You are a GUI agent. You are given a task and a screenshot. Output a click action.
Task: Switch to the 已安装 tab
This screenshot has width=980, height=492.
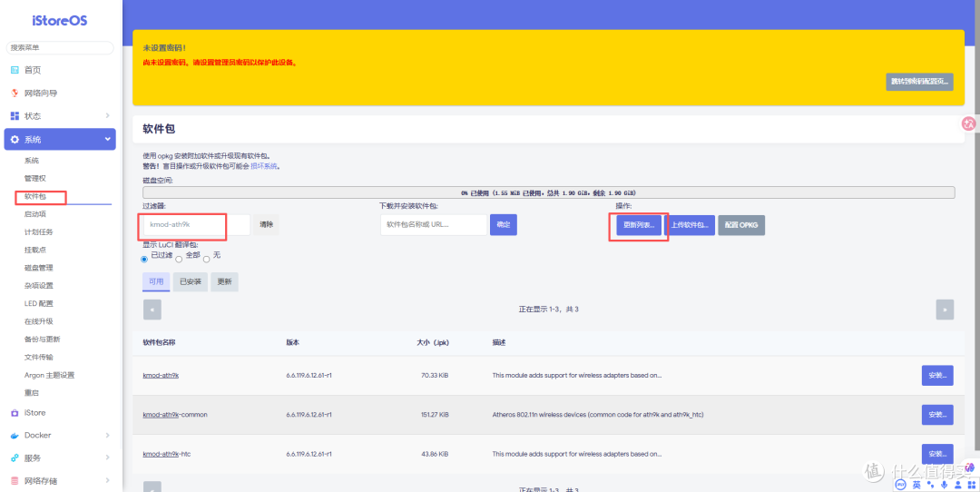coord(190,282)
